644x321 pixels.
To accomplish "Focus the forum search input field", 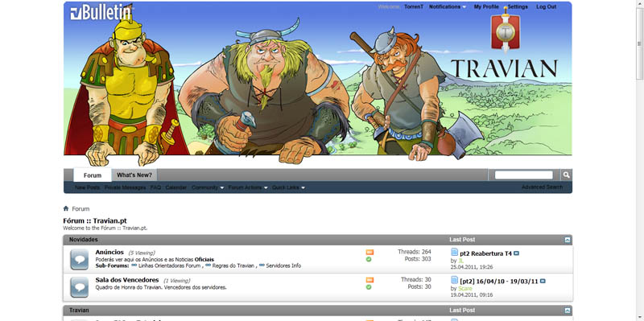I will pyautogui.click(x=524, y=175).
